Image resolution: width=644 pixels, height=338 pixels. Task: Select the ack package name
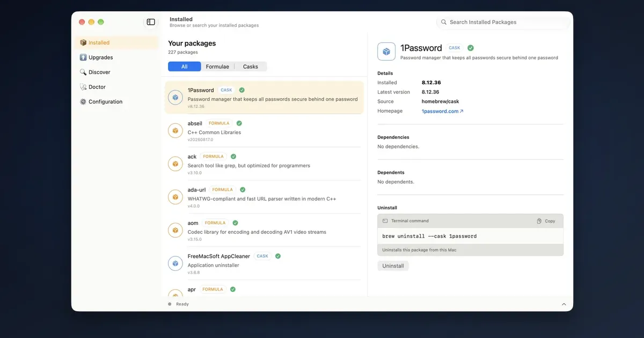click(x=192, y=157)
